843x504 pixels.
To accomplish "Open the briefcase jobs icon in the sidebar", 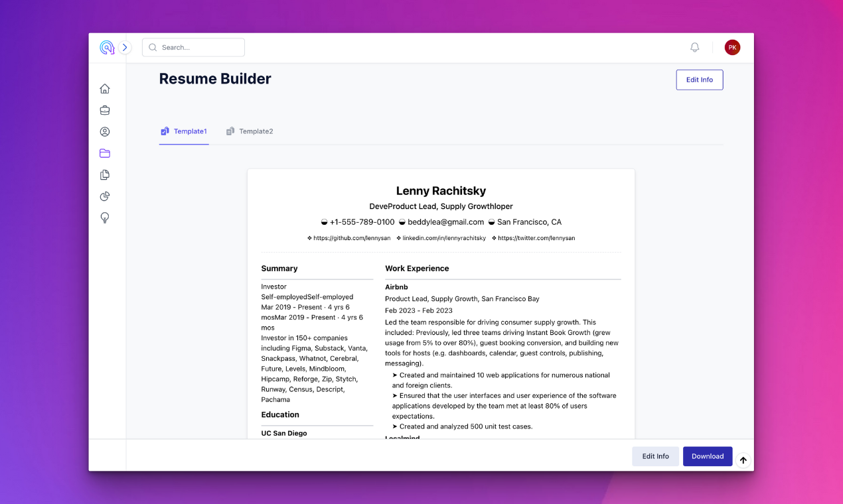I will coord(105,110).
